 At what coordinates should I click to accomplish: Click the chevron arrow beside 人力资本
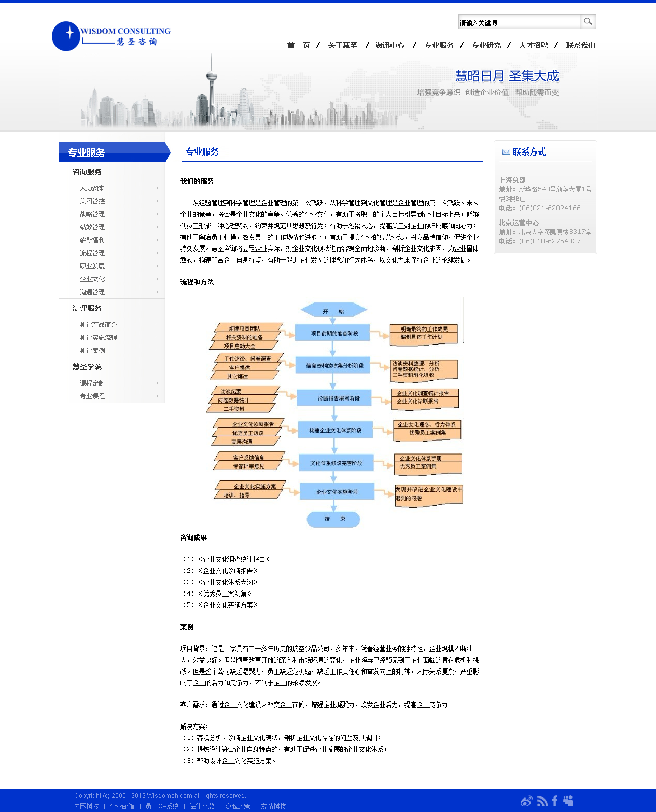[157, 188]
